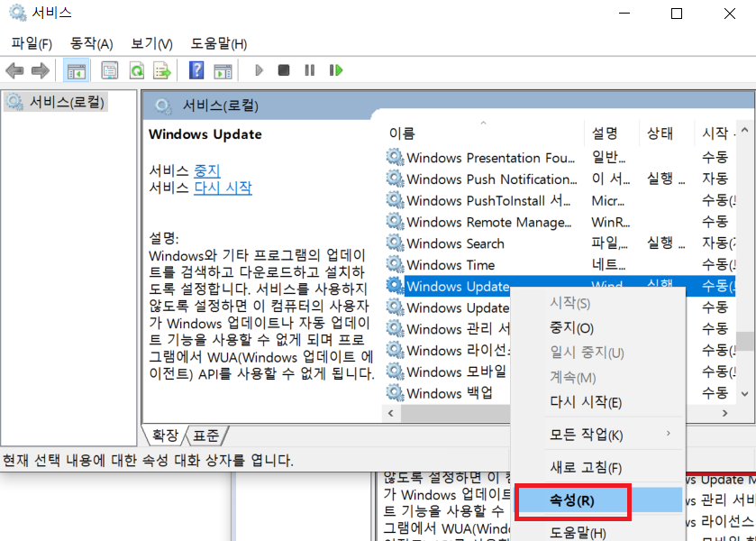Click the Restart Service icon
756x541 pixels.
click(336, 70)
